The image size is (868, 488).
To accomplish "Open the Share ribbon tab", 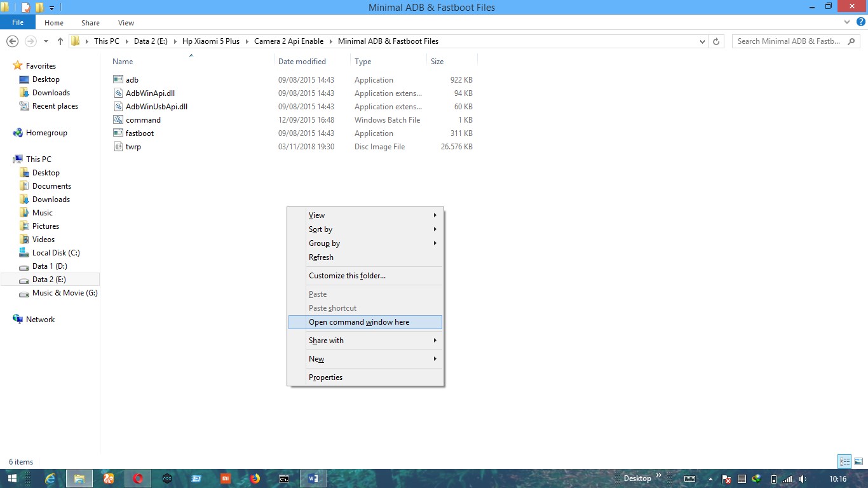I will [x=90, y=23].
